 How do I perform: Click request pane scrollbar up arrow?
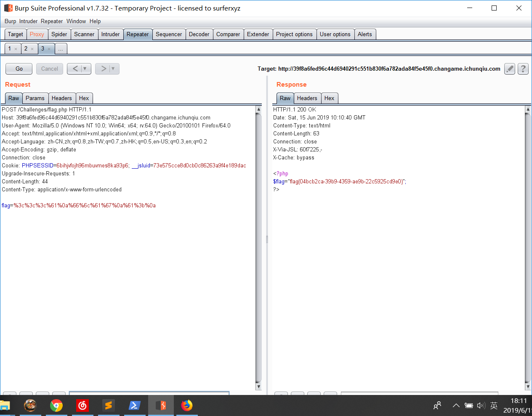258,109
